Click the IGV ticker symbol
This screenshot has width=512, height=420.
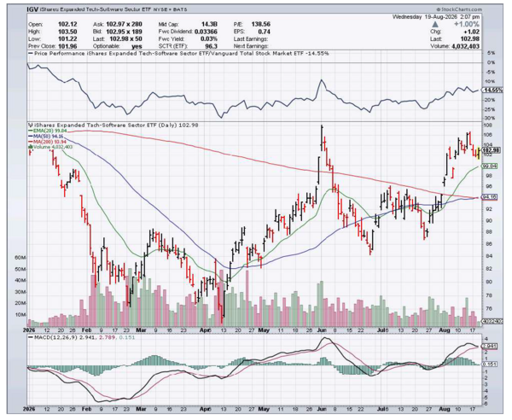coord(32,9)
